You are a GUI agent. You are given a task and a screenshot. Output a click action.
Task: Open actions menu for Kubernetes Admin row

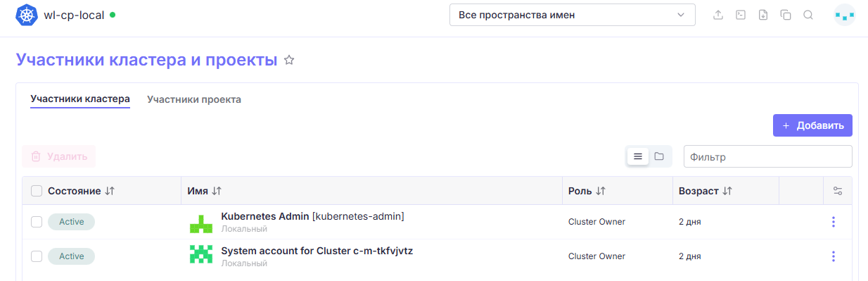pyautogui.click(x=834, y=222)
